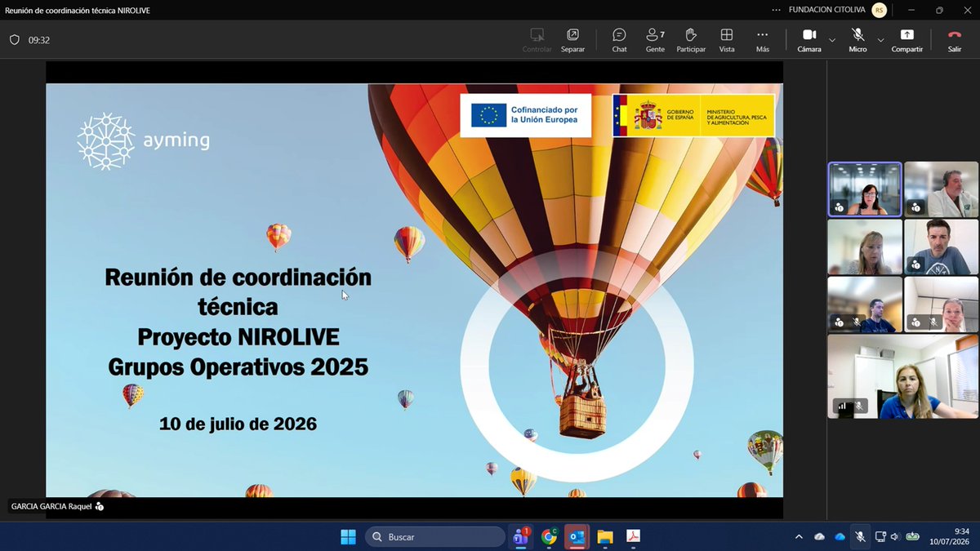Screen dimensions: 980x551
Task: Toggle the Cámara video on
Action: [809, 40]
